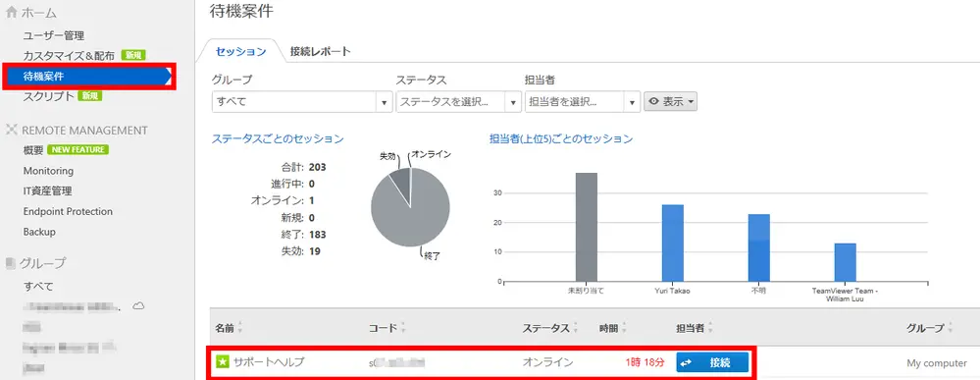
Task: Open Monitoring in the sidebar
Action: coord(48,171)
